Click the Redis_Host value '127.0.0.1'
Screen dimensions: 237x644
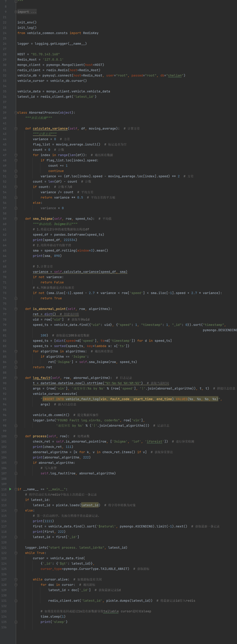click(53, 59)
